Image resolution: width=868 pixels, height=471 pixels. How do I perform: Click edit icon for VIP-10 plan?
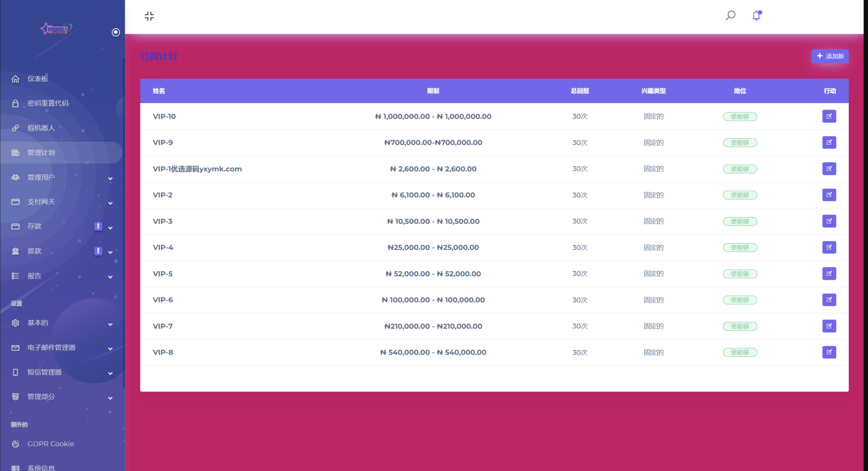[x=829, y=116]
